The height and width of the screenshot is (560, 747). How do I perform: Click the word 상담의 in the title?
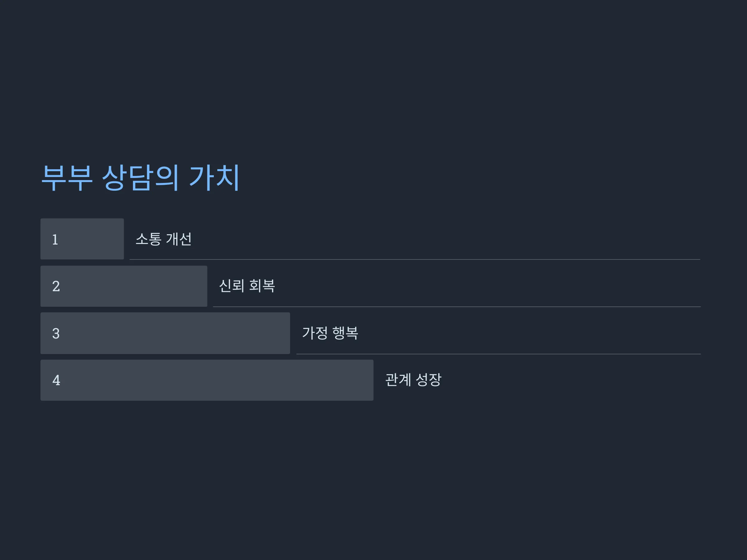point(140,178)
